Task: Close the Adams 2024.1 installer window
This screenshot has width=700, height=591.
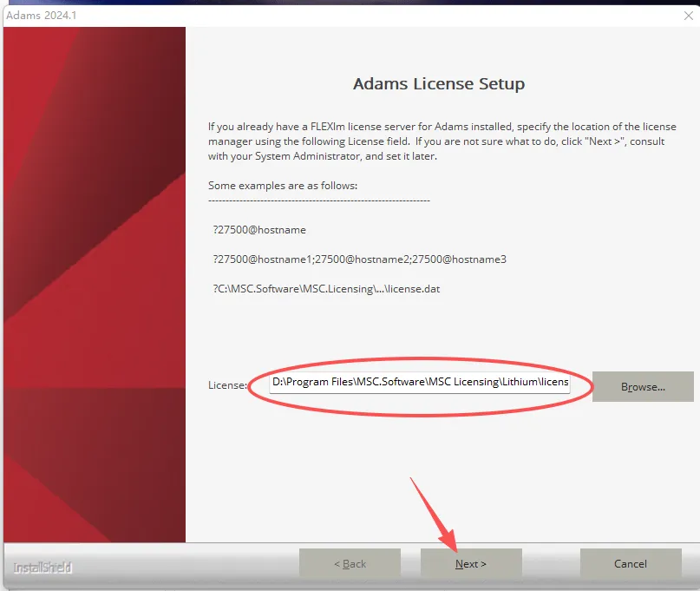Action: tap(689, 16)
